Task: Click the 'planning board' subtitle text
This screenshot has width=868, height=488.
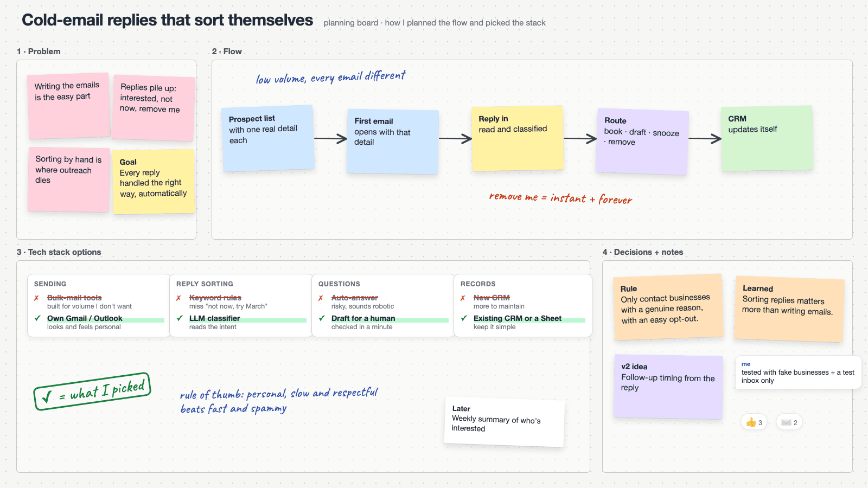Action: coord(435,23)
